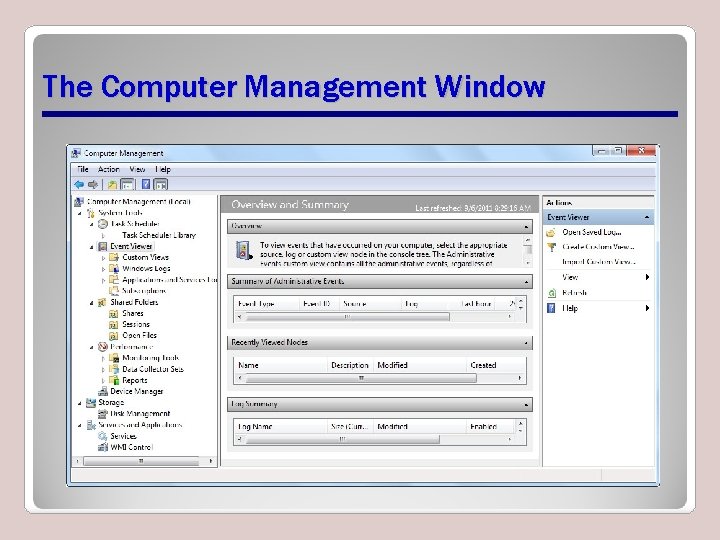Click Log Summary horizontal scrollbar thumb
Viewport: 720px width, 540px height.
(x=342, y=439)
